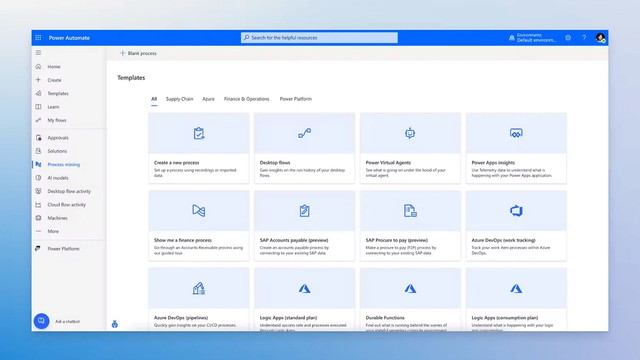This screenshot has width=640, height=360.
Task: Click the Create a new process title
Action: point(176,162)
